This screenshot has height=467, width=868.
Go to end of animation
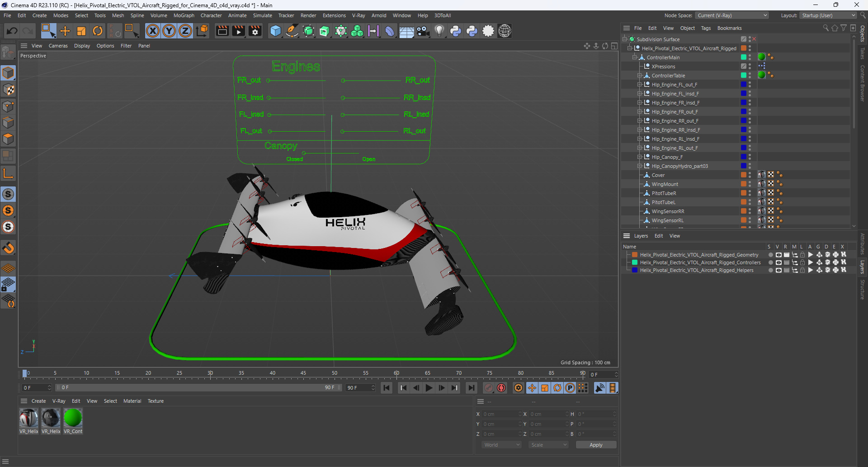pos(471,388)
